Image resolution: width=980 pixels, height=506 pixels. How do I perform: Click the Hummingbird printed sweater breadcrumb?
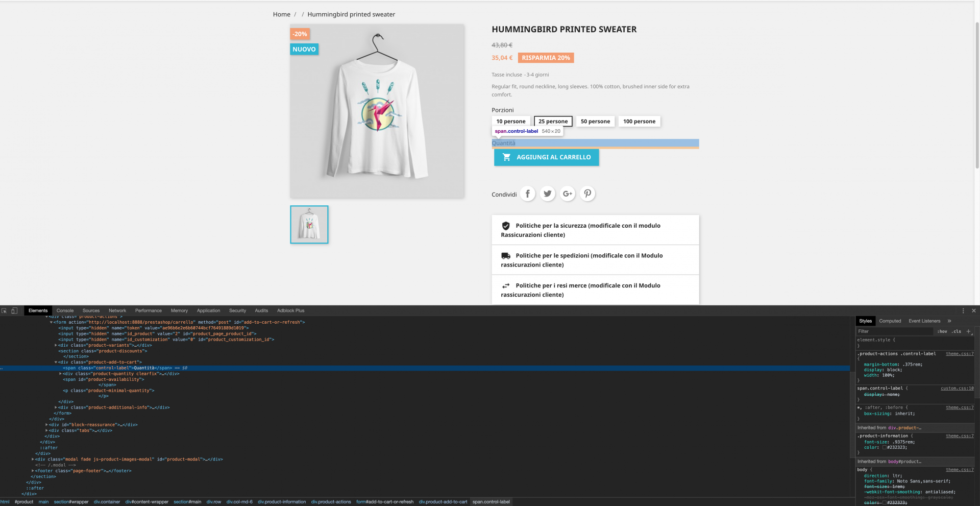click(x=351, y=14)
